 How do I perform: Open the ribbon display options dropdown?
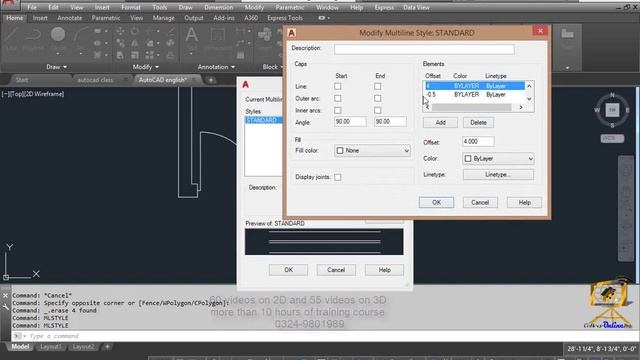(324, 18)
